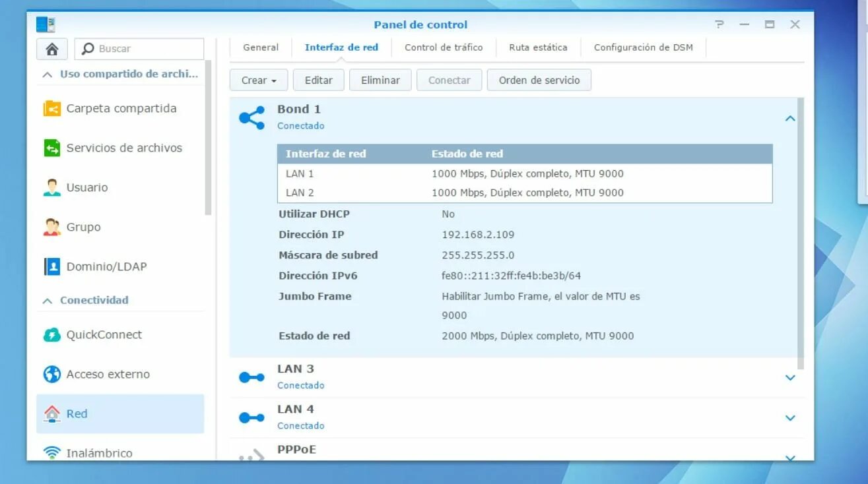Collapse the Bond 1 section
Screen dimensions: 868x484
pos(790,119)
